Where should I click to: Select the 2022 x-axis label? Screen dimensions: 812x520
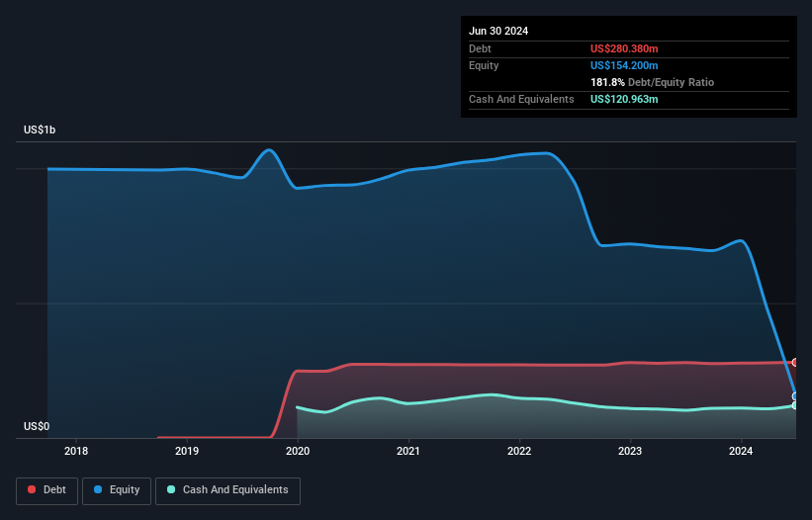pos(519,451)
